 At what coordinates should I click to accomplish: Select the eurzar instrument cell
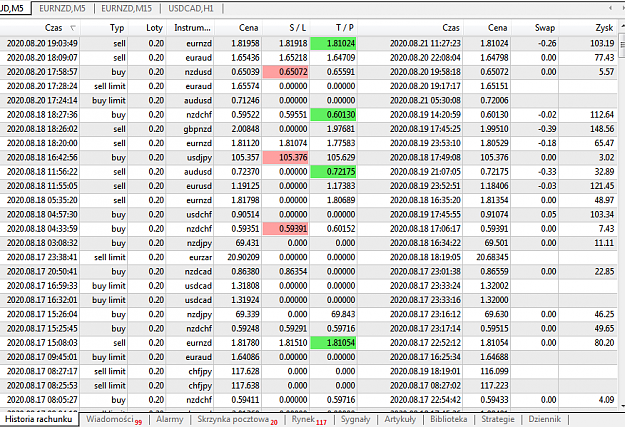point(200,258)
